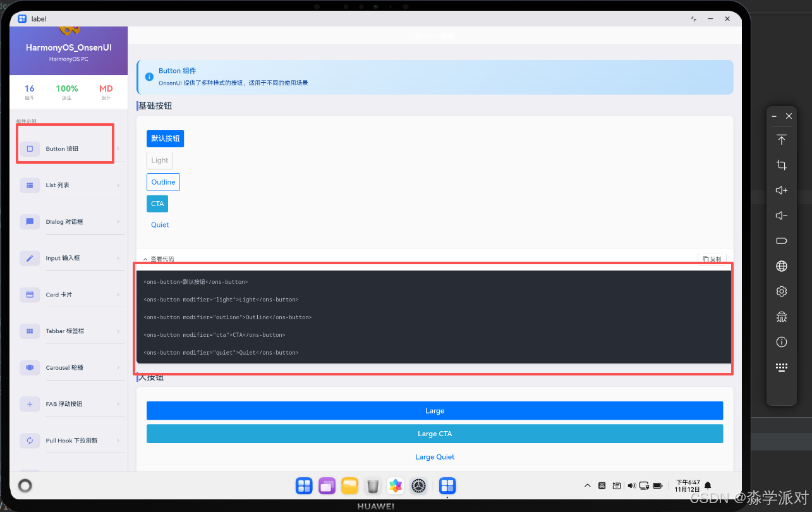Viewport: 812px width, 512px height.
Task: Click the code line with modifier="outline"
Action: (227, 317)
